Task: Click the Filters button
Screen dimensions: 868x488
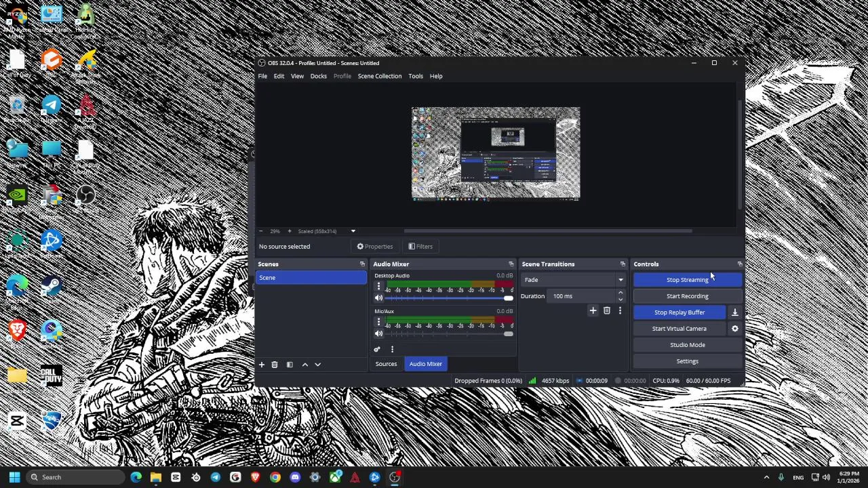Action: pyautogui.click(x=420, y=247)
